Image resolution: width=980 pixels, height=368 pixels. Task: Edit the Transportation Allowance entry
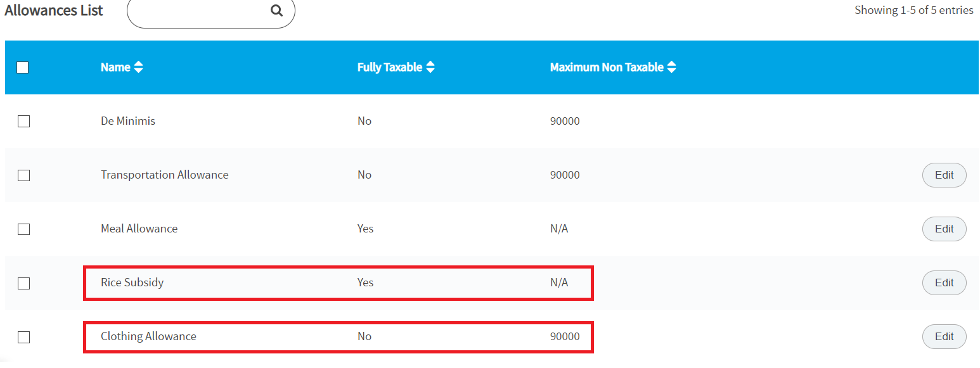[944, 175]
